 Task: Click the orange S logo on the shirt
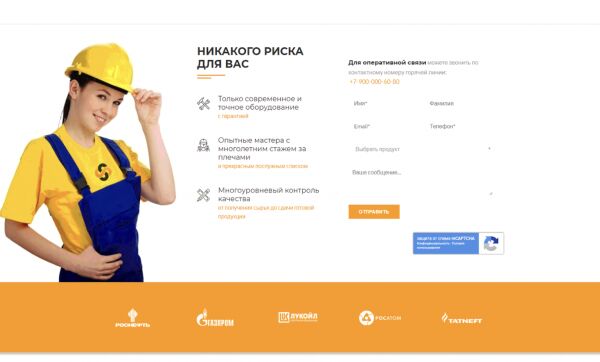103,172
